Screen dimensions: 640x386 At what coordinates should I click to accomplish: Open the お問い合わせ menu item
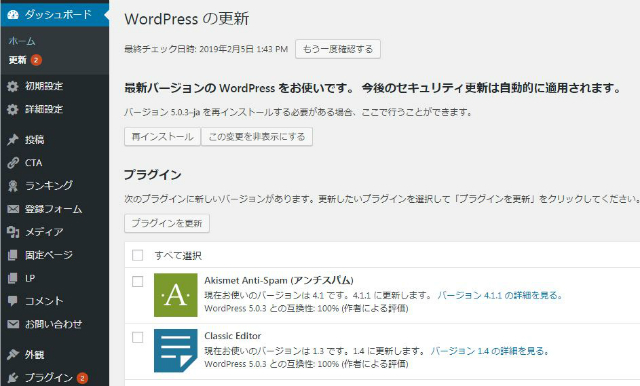[55, 324]
